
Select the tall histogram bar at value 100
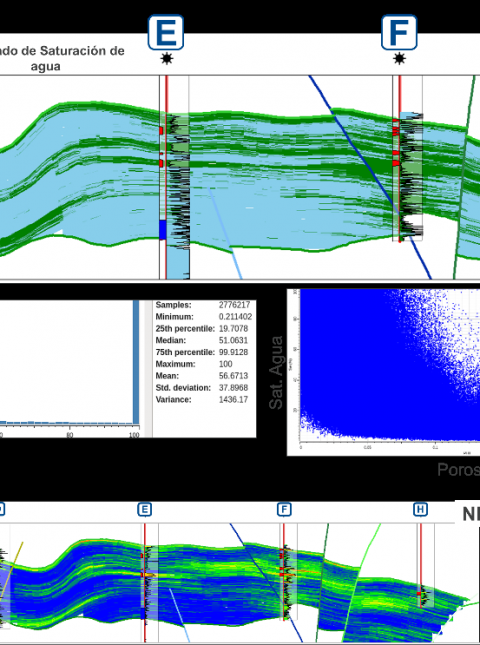136,362
